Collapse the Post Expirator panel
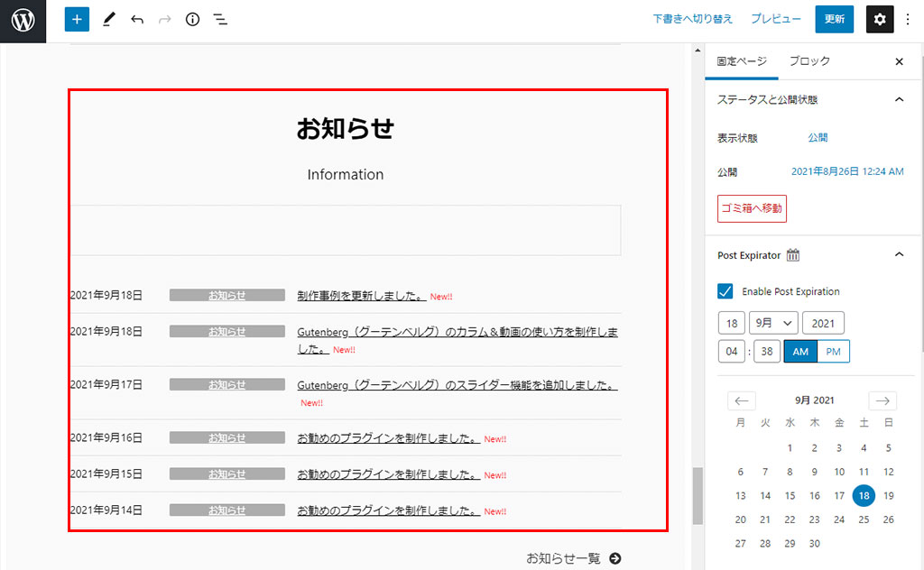 click(899, 255)
